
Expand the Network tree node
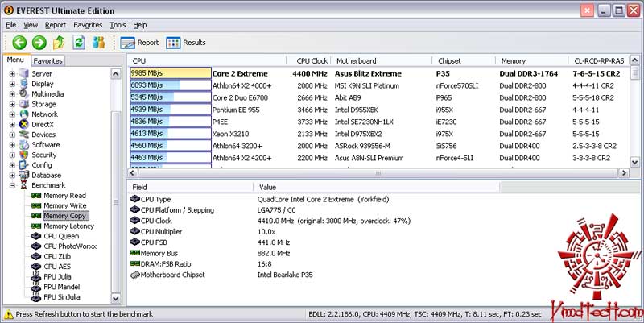pyautogui.click(x=12, y=114)
